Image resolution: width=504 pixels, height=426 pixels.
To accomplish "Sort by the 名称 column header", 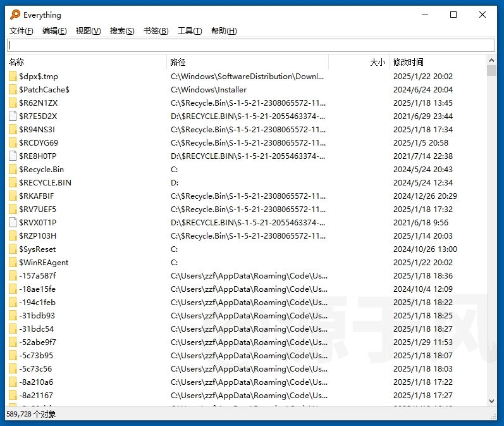I will [86, 62].
